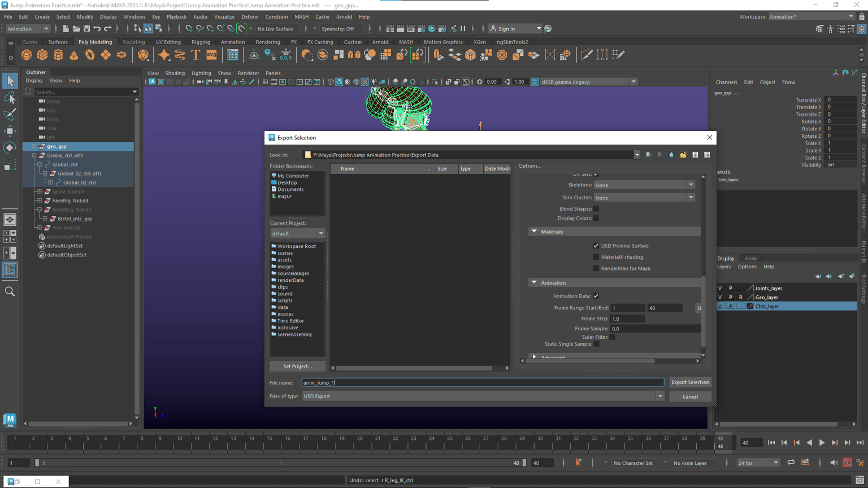Viewport: 868px width, 488px height.
Task: Click the polygon Type text tool
Action: (196, 55)
